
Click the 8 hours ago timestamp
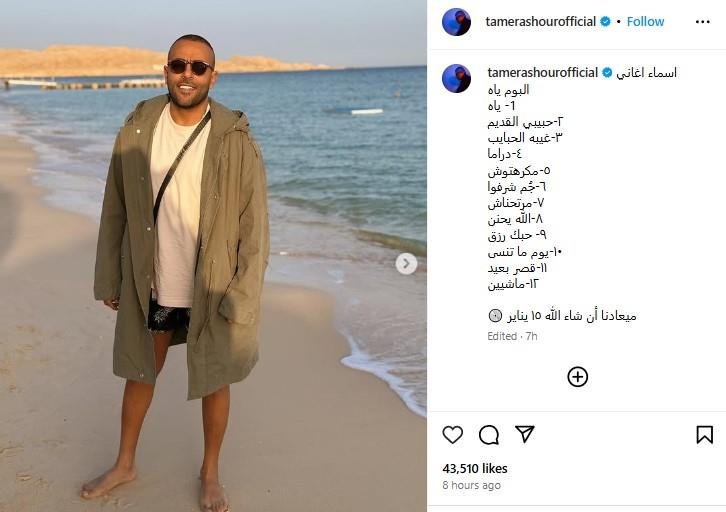[471, 485]
